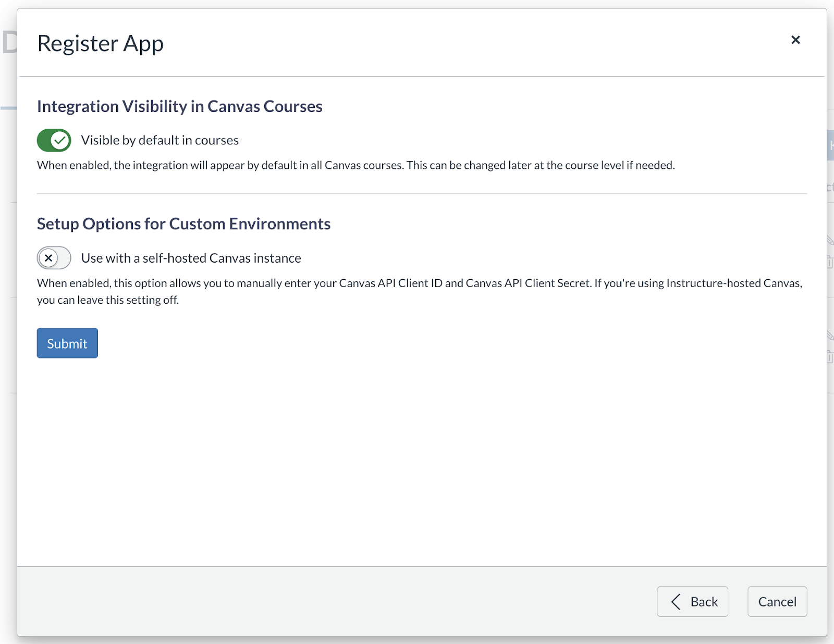
Task: Click the upper trash icon behind dialog
Action: (830, 261)
